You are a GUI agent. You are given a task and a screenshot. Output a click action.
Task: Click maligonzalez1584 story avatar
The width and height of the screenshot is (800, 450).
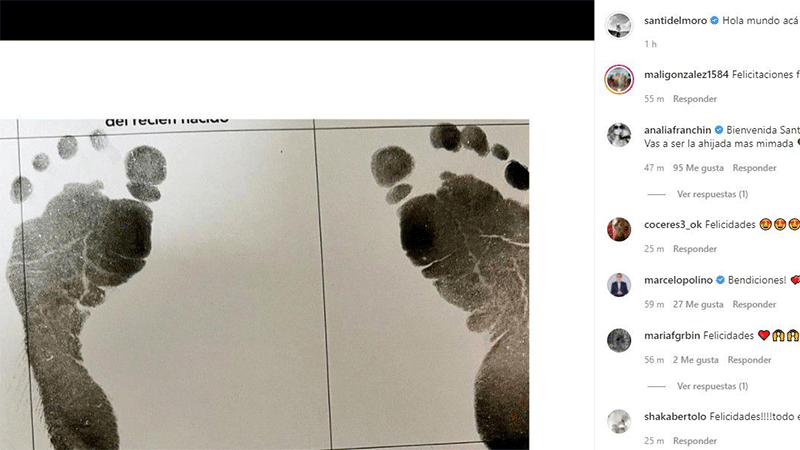(x=619, y=79)
